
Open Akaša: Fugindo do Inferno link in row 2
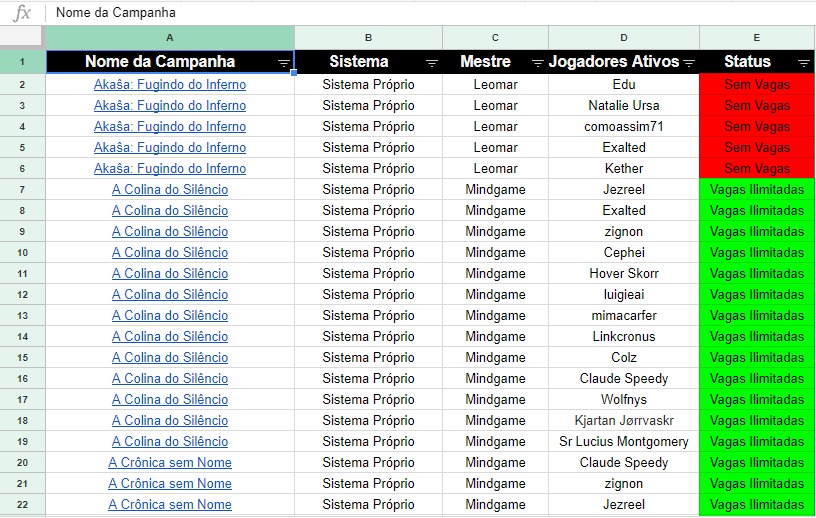170,84
